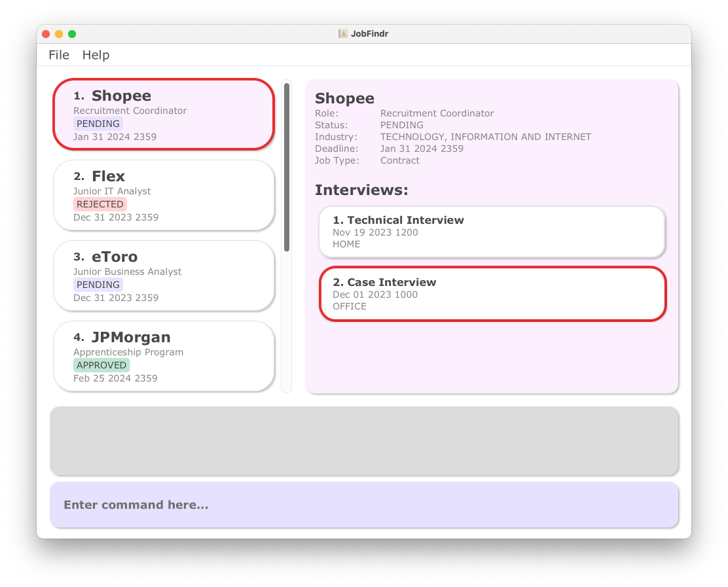This screenshot has width=728, height=587.
Task: Minimize the JobFindr window
Action: (x=59, y=34)
